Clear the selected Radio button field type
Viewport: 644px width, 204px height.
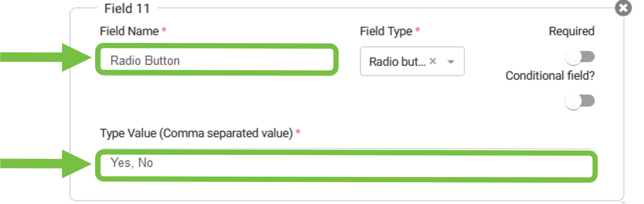(x=433, y=61)
